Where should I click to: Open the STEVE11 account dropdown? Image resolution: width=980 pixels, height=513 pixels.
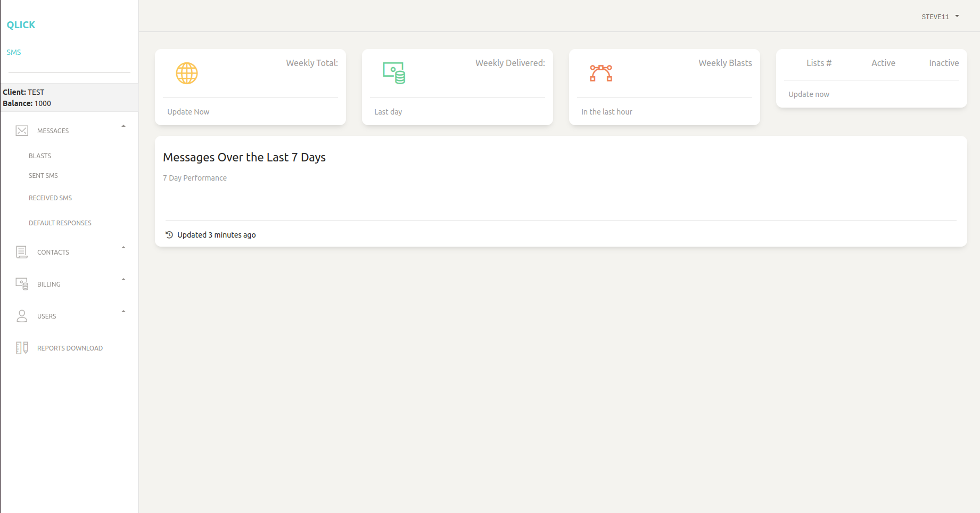coord(940,17)
